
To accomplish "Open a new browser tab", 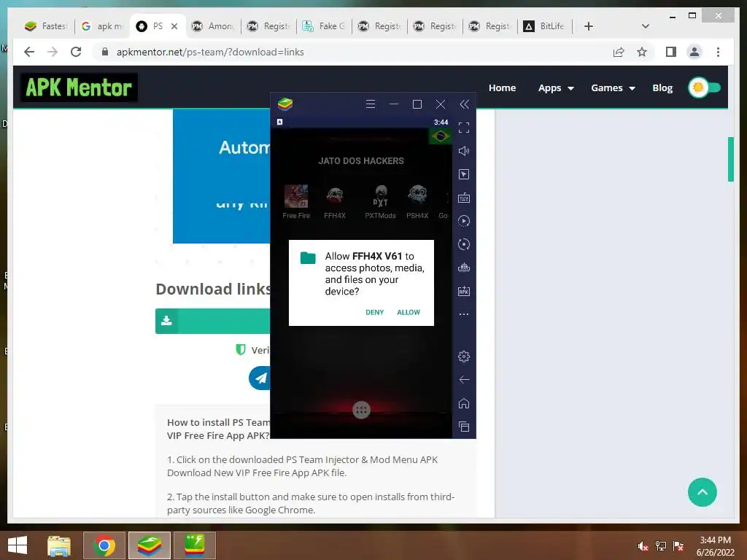I will [589, 26].
